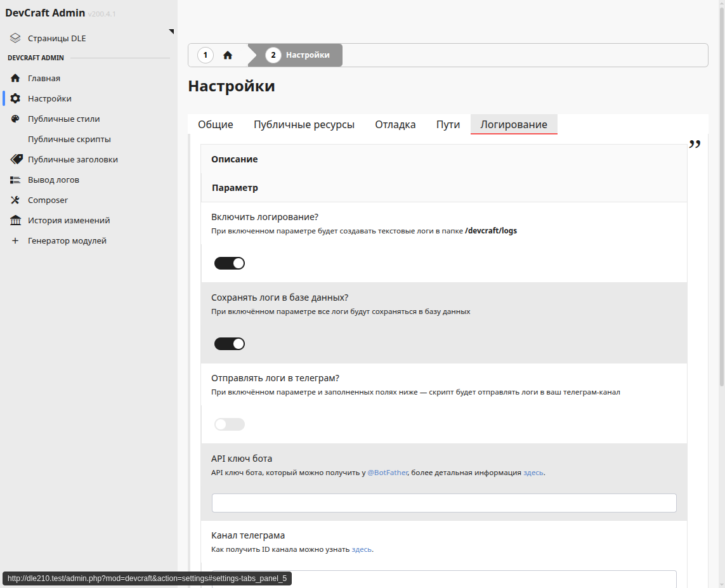This screenshot has height=588, width=725.
Task: Click the quotation mark icon at right
Action: [695, 144]
